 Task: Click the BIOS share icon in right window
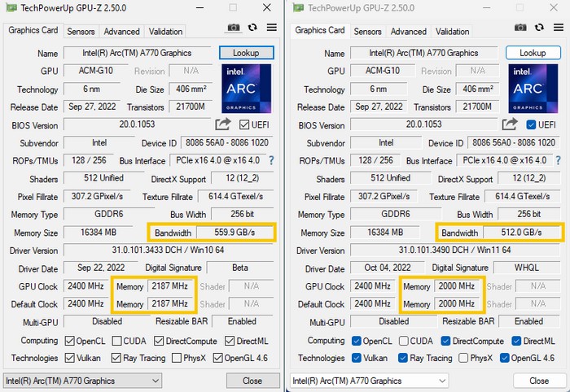(x=509, y=124)
